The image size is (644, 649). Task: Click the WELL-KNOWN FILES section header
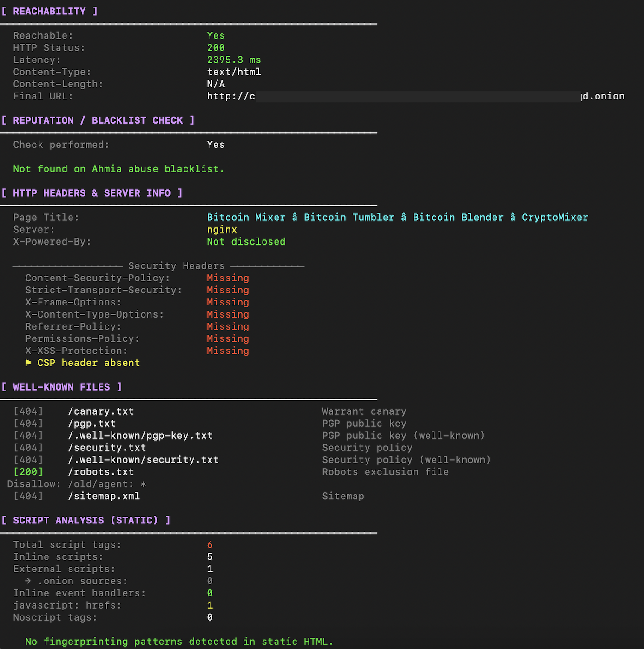point(62,387)
